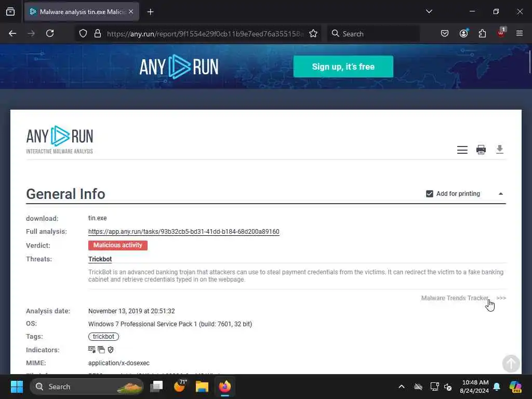The height and width of the screenshot is (399, 532).
Task: Open a new browser tab
Action: coord(150,12)
